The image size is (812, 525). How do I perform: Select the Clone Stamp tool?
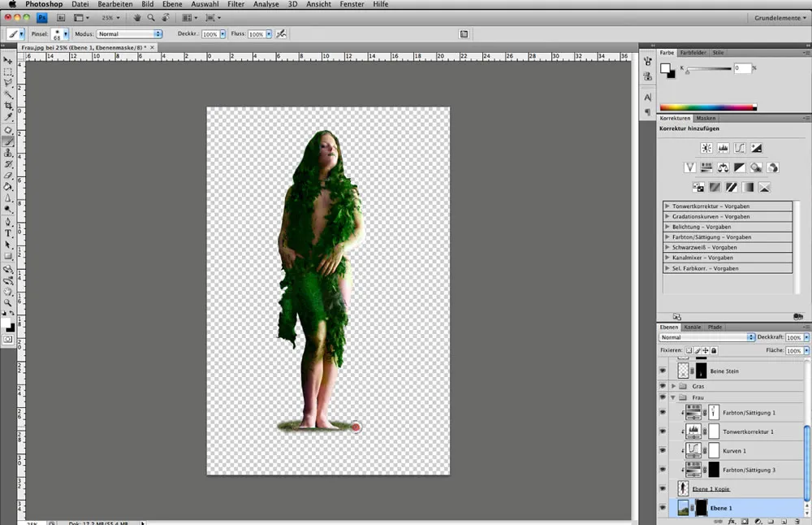click(x=8, y=153)
